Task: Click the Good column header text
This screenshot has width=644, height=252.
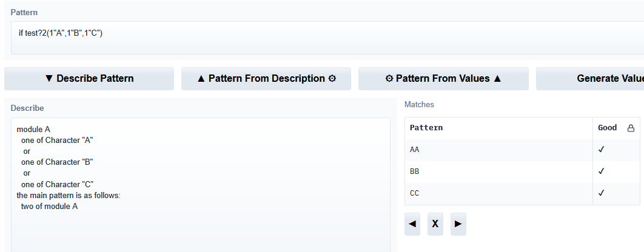Action: tap(607, 128)
